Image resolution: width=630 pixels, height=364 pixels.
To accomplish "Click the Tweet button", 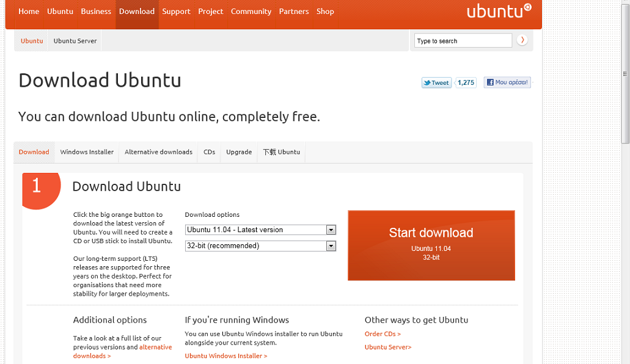I will (436, 83).
